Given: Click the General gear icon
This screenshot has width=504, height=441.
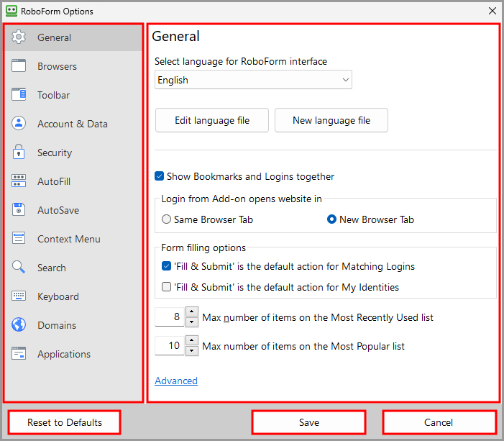Looking at the screenshot, I should coord(19,37).
